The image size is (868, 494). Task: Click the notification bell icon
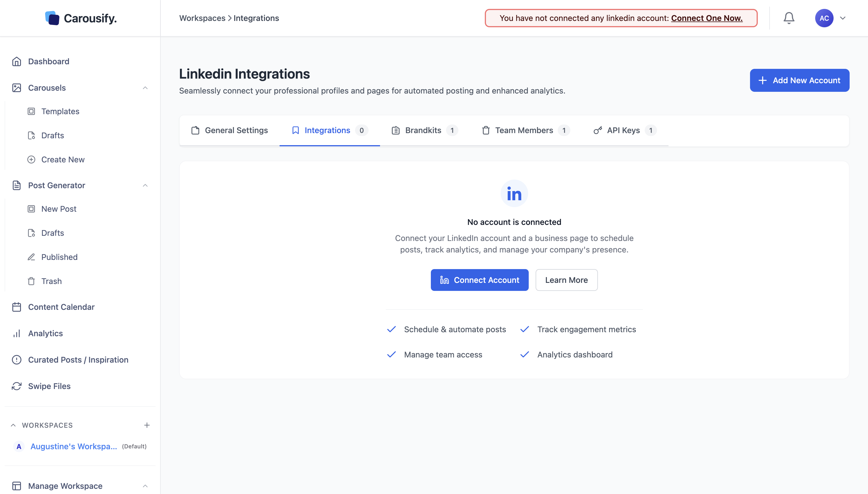[x=788, y=18]
